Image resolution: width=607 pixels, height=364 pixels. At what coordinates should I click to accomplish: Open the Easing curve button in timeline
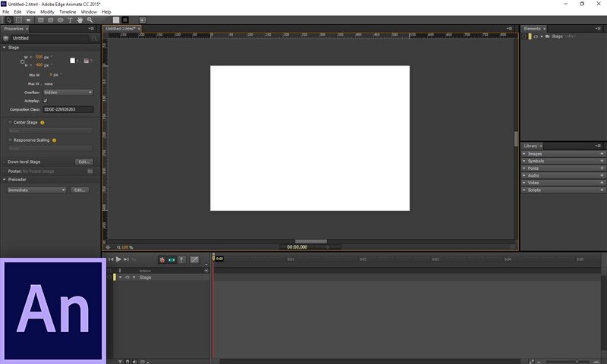click(x=194, y=259)
